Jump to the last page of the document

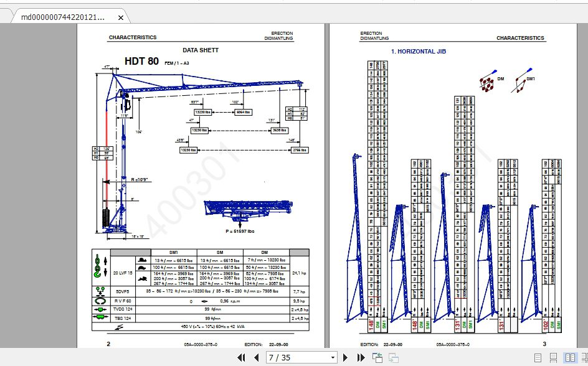(x=361, y=358)
